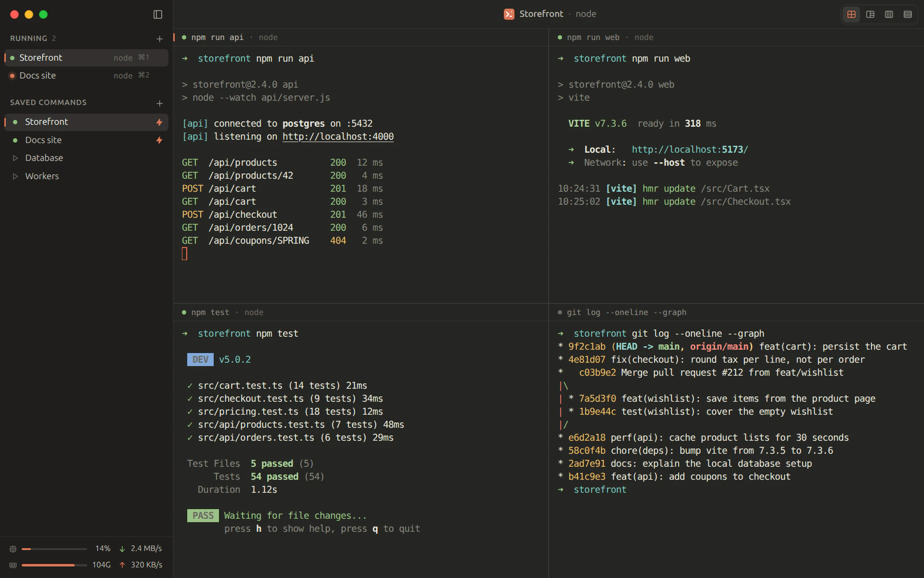
Task: Click the src/pricing.test.ts result line
Action: 285,411
